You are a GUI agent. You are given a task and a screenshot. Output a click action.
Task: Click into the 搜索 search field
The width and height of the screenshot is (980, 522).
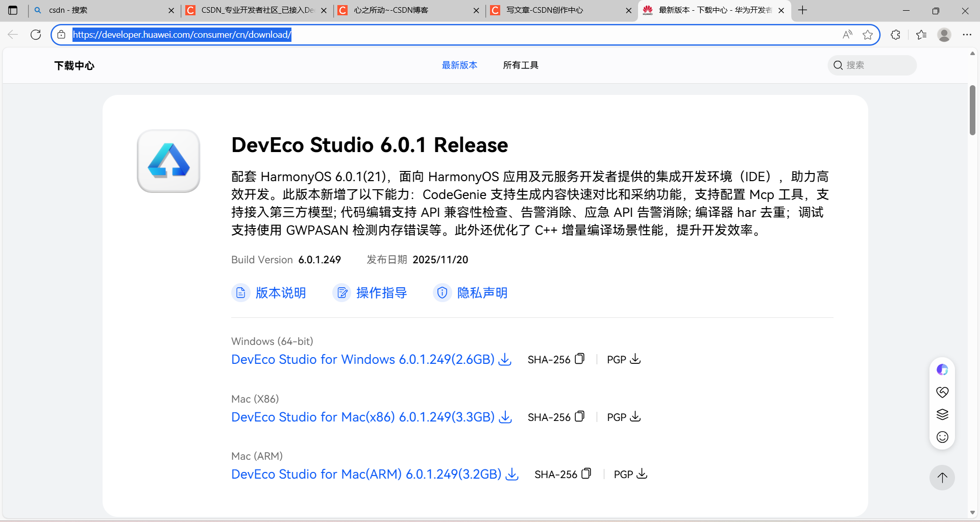(872, 65)
